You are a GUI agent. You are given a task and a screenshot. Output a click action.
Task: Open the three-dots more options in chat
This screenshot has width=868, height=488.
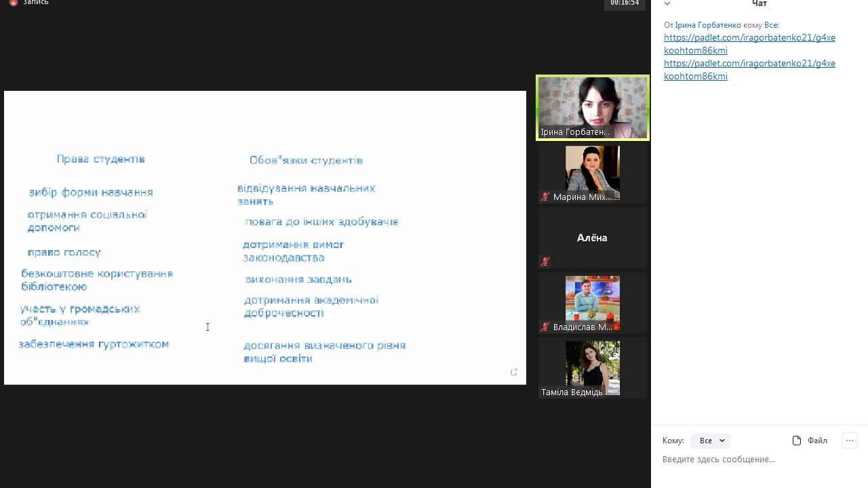pyautogui.click(x=849, y=441)
